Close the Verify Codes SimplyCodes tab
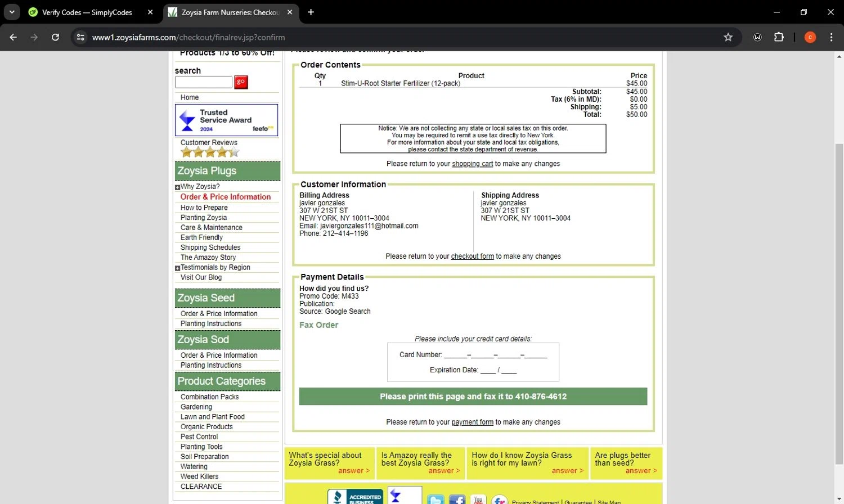The height and width of the screenshot is (504, 844). coord(150,12)
